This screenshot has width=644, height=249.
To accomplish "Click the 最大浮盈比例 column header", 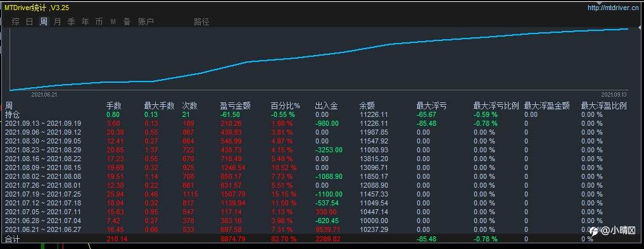I will [x=604, y=106].
